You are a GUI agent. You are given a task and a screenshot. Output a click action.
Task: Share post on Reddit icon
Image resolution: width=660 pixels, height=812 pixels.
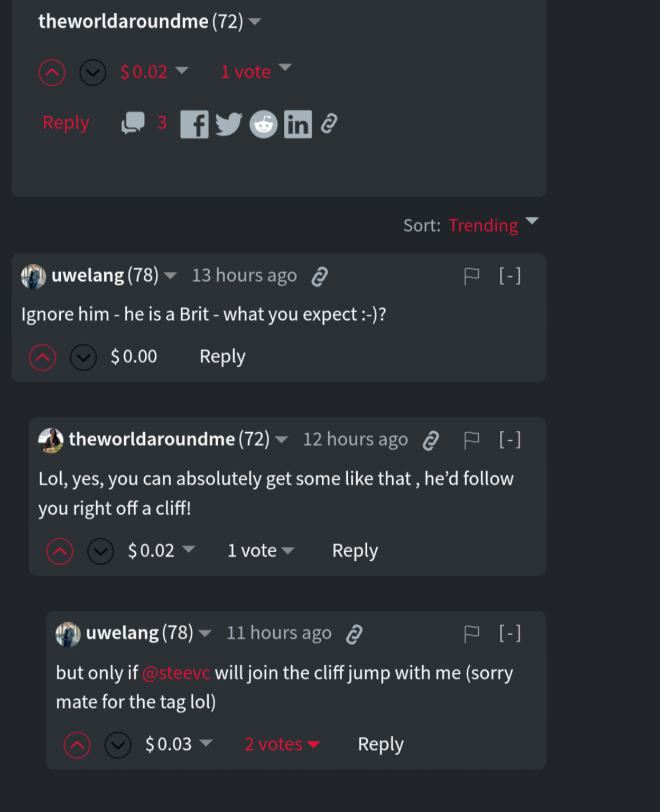[263, 124]
